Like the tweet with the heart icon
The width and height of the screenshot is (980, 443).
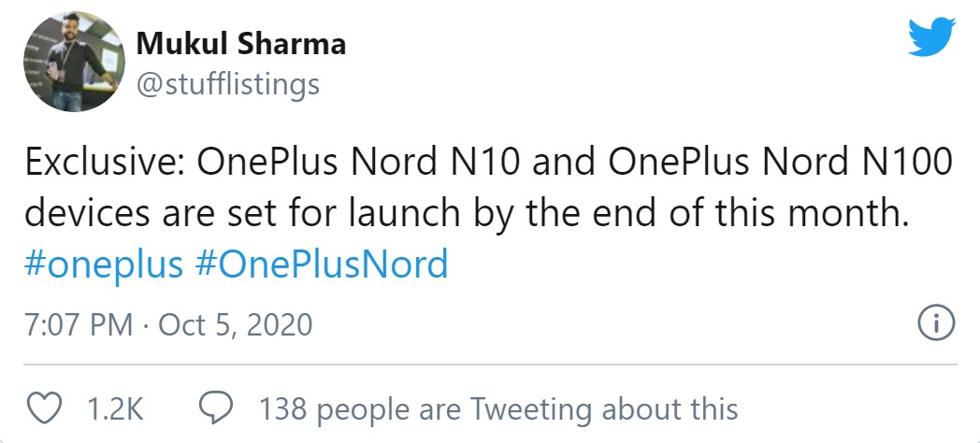[x=46, y=408]
